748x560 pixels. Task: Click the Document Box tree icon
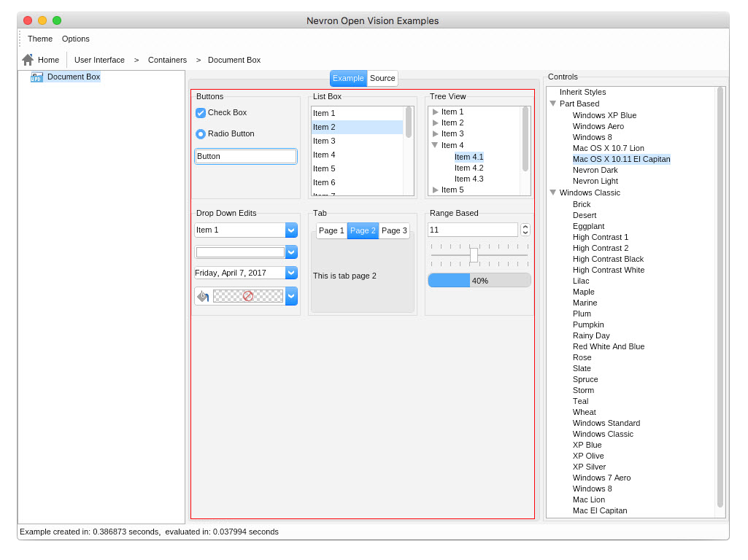tap(36, 77)
